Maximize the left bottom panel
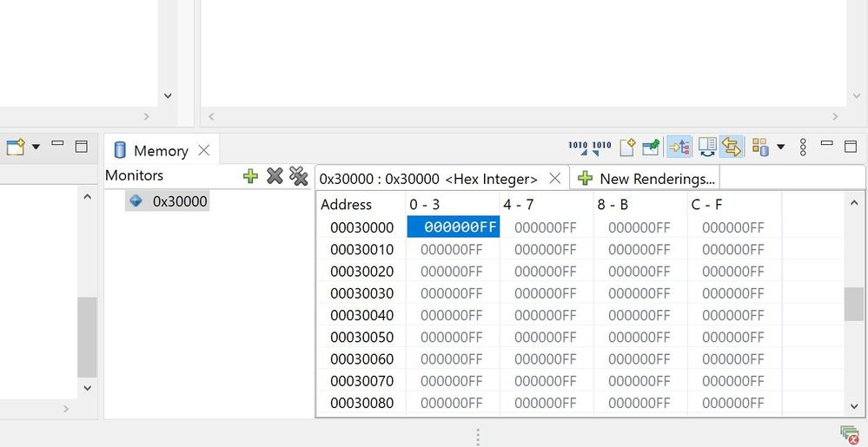868x447 pixels. tap(82, 147)
